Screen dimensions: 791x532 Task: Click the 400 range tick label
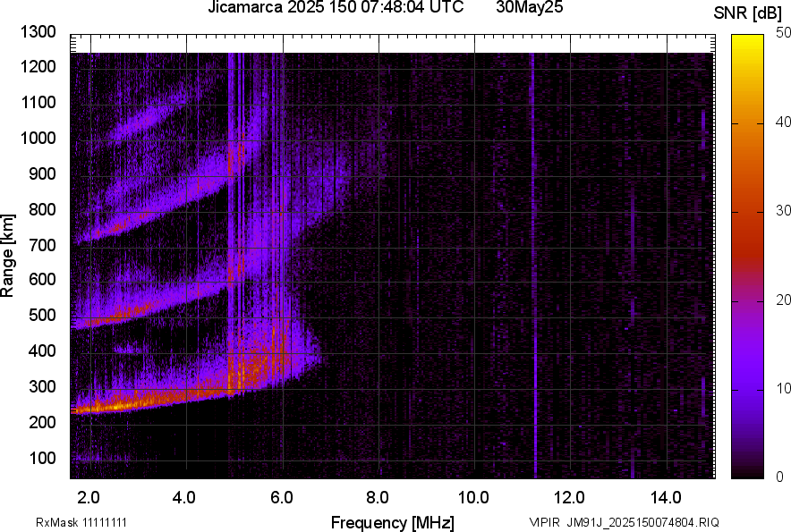point(42,350)
